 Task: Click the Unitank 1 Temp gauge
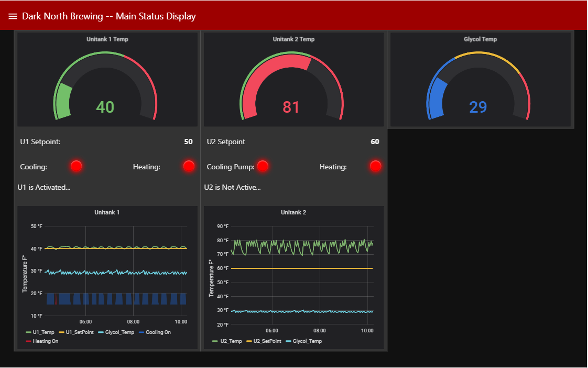pos(105,86)
